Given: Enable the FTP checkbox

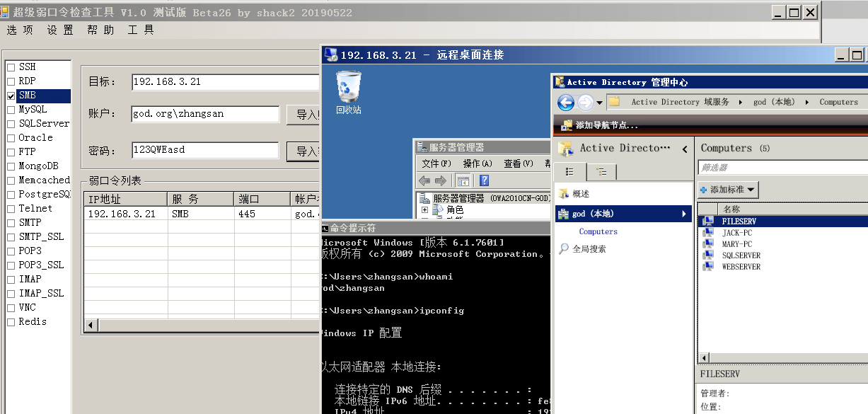Looking at the screenshot, I should (x=11, y=152).
